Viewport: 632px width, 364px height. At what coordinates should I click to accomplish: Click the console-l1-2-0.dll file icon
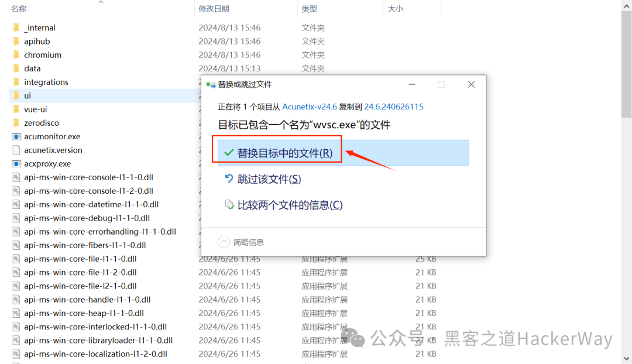pos(16,191)
